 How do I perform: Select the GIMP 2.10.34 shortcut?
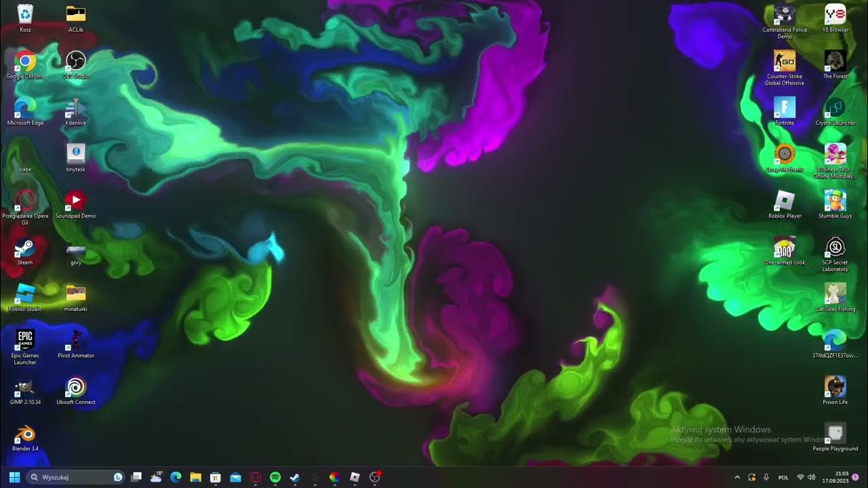point(25,391)
